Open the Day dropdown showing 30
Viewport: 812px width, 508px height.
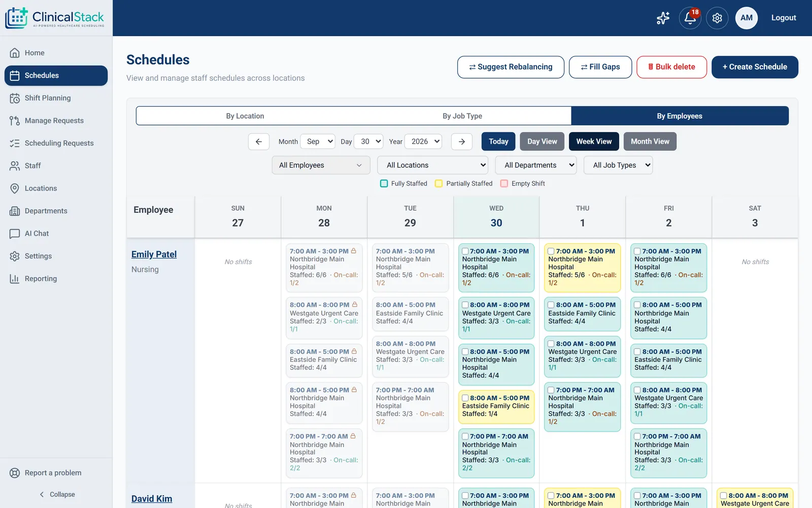(368, 142)
